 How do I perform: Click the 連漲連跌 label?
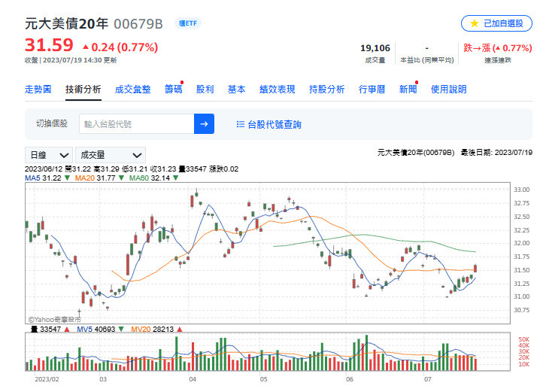(x=498, y=60)
